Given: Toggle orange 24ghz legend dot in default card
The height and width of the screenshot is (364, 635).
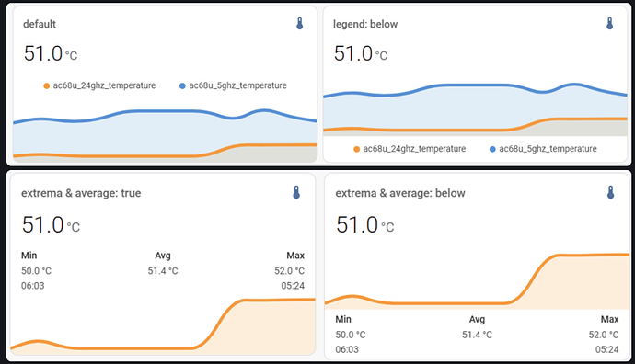Looking at the screenshot, I should point(47,85).
